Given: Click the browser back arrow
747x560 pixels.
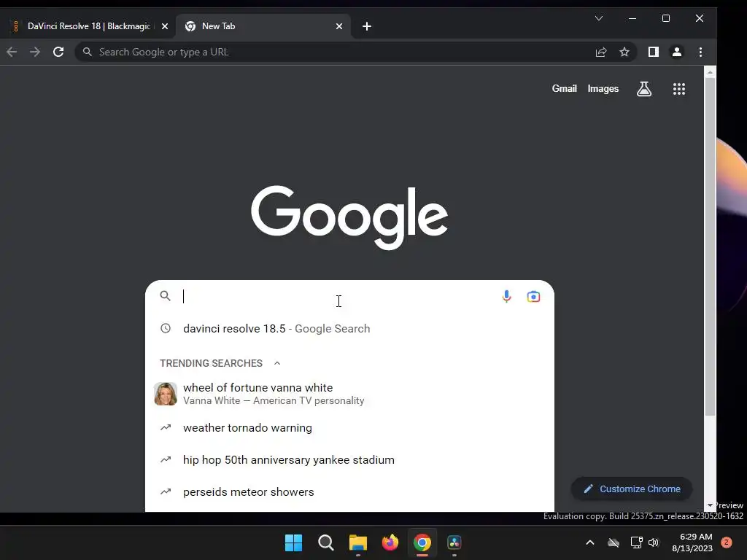Looking at the screenshot, I should (12, 52).
